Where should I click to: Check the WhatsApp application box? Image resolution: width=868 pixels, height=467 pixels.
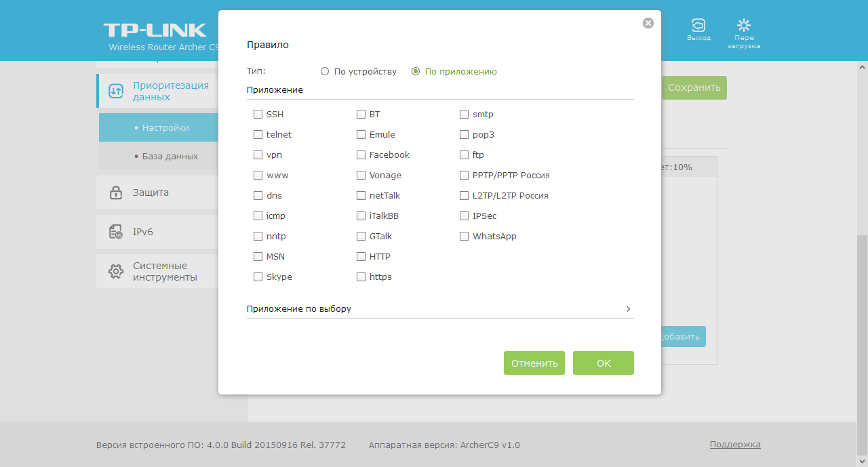(464, 237)
